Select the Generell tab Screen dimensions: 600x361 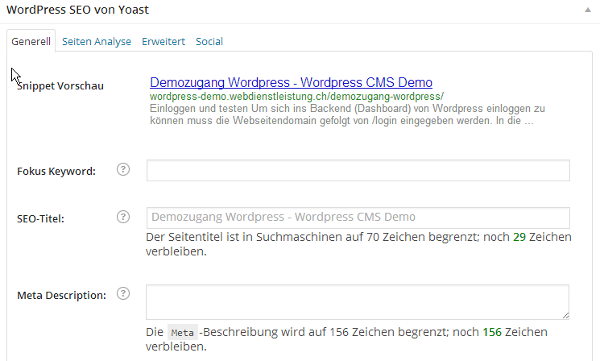pos(31,41)
